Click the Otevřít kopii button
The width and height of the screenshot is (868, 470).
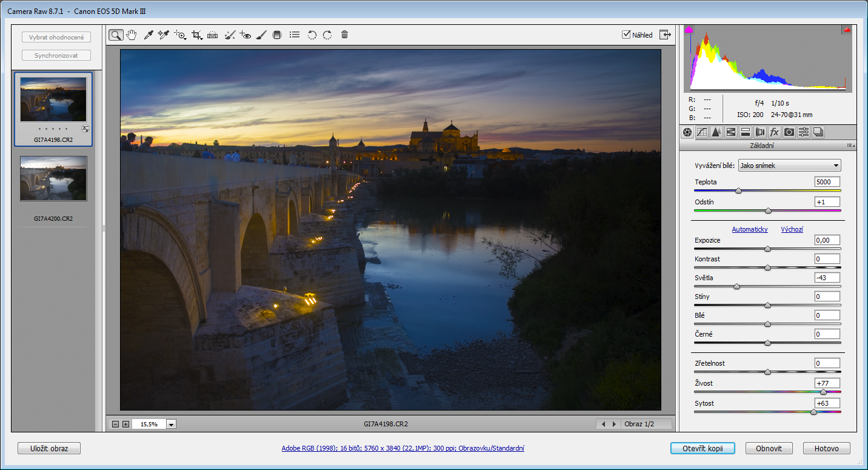(x=703, y=449)
